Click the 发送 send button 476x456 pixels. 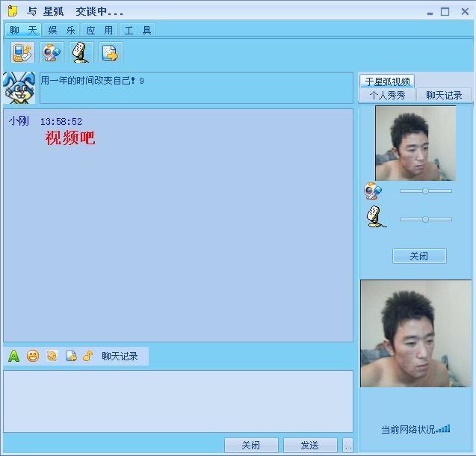[310, 446]
